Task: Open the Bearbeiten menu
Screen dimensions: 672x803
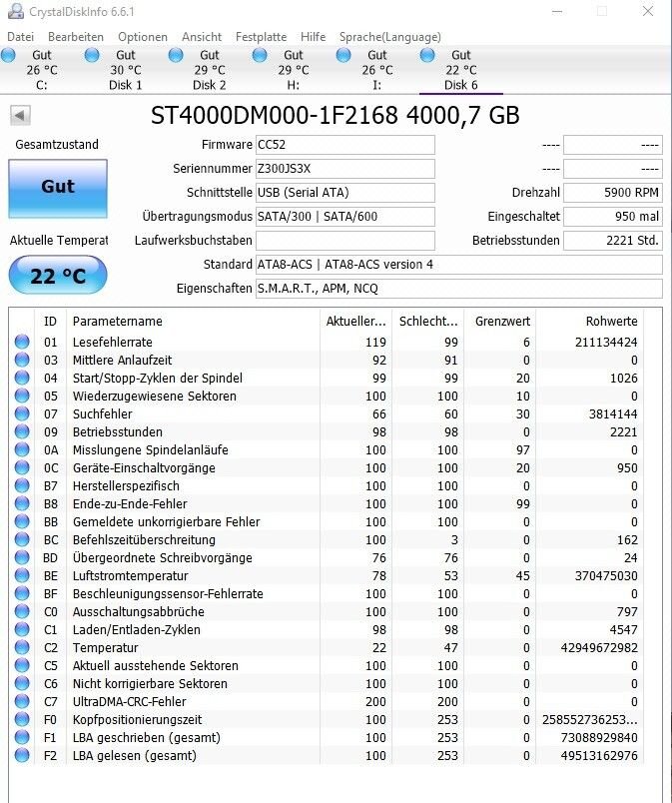Action: click(x=76, y=37)
